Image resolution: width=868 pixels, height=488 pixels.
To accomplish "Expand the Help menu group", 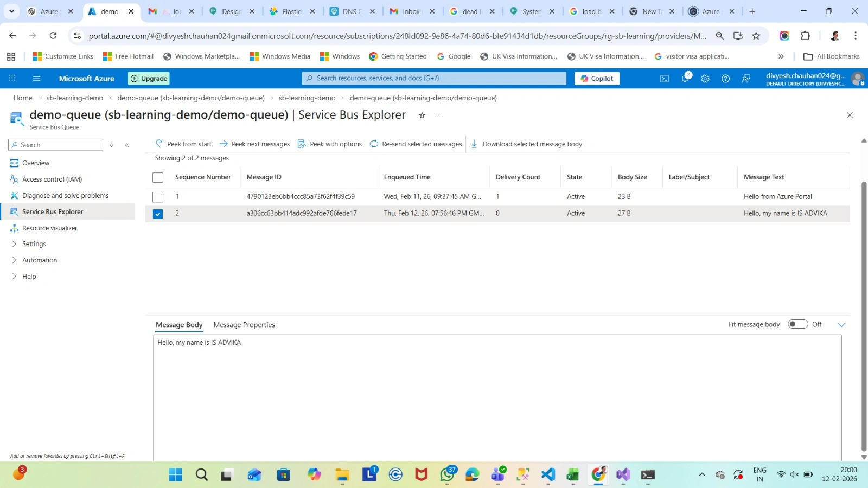I will 29,277.
